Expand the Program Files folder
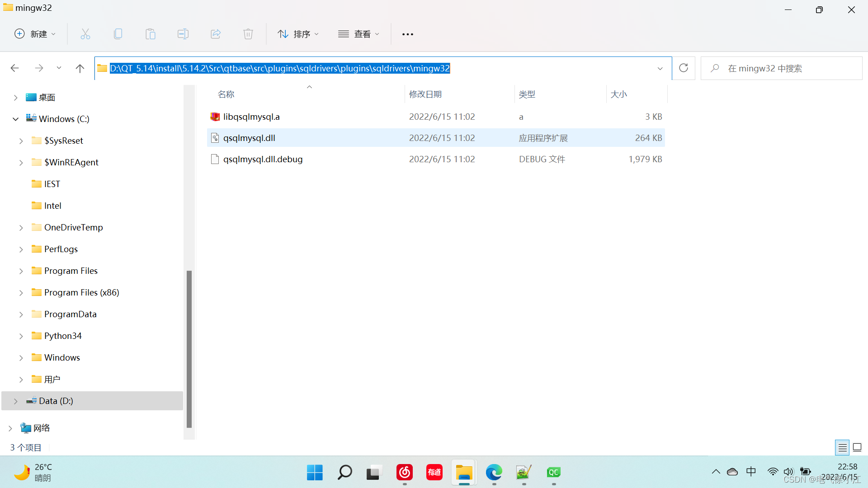Image resolution: width=868 pixels, height=488 pixels. [x=21, y=271]
